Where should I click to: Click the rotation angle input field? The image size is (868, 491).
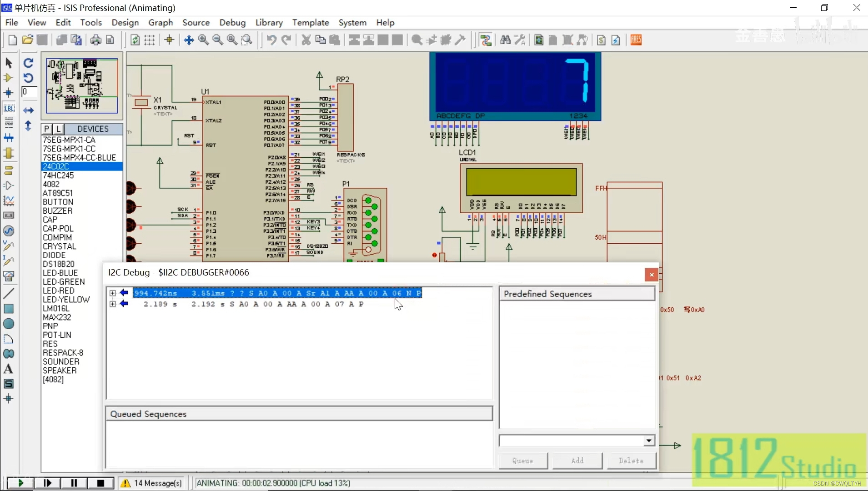(x=28, y=92)
